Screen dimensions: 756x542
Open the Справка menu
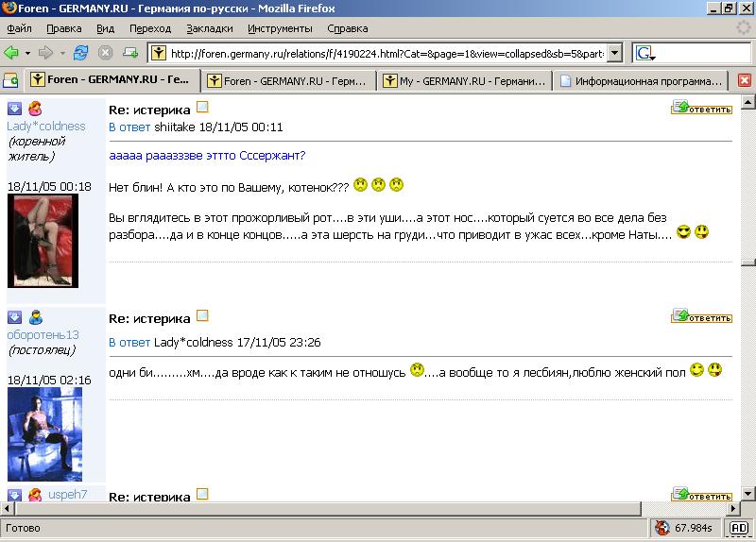coord(348,28)
